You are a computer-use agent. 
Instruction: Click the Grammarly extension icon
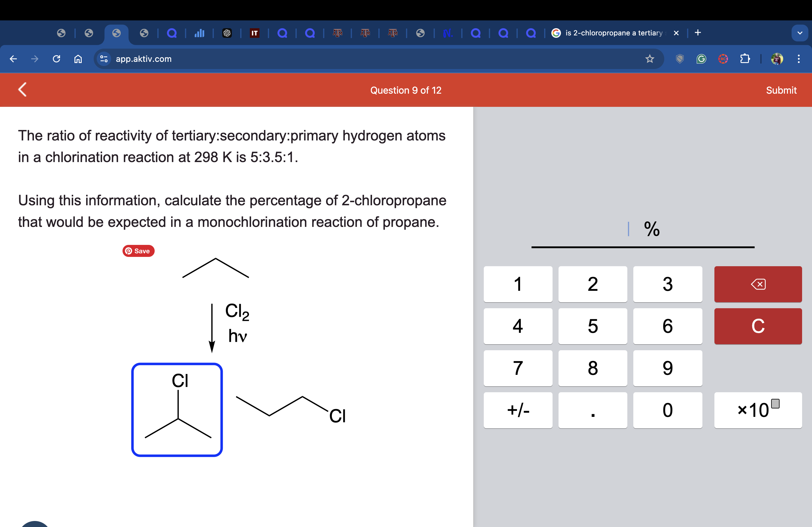point(701,59)
